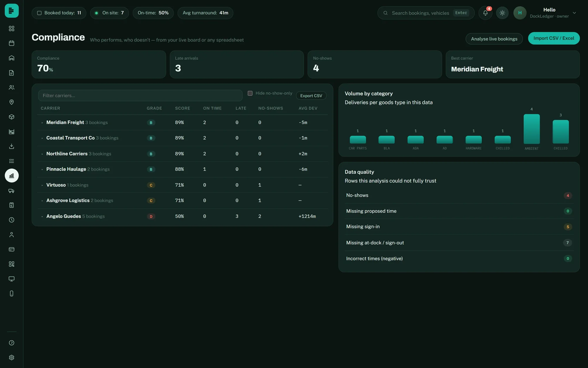Open the single person icon in sidebar

coord(11,235)
